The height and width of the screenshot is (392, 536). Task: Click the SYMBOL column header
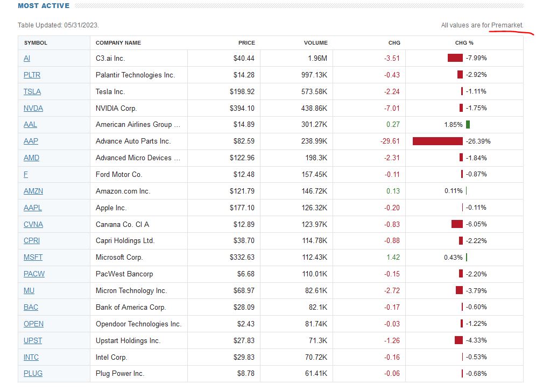[x=36, y=43]
